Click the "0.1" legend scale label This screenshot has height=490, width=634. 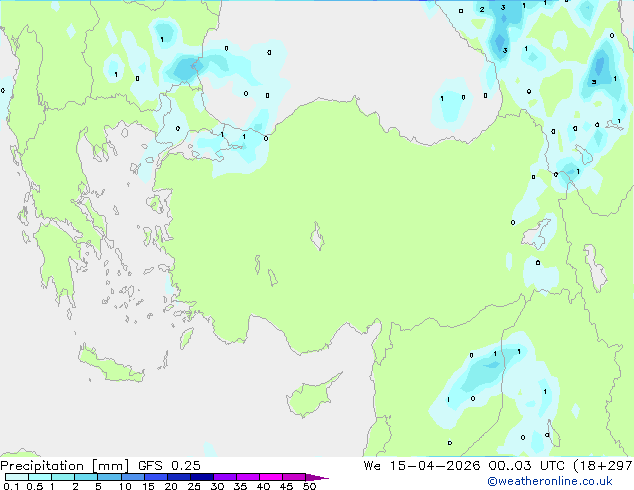(11, 486)
